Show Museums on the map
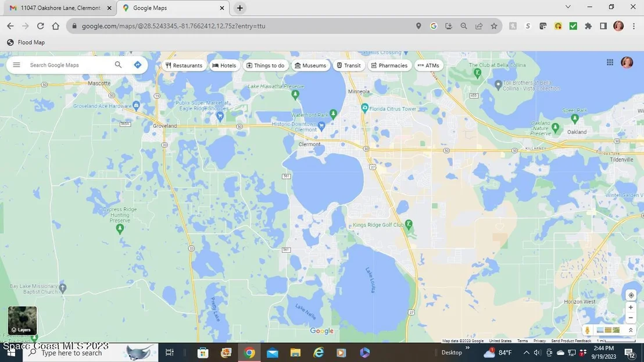The width and height of the screenshot is (644, 362). click(310, 65)
